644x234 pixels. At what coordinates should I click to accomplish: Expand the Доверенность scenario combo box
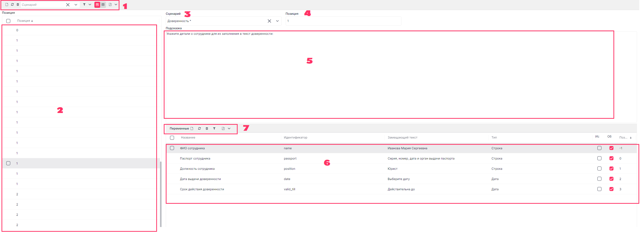pos(277,21)
